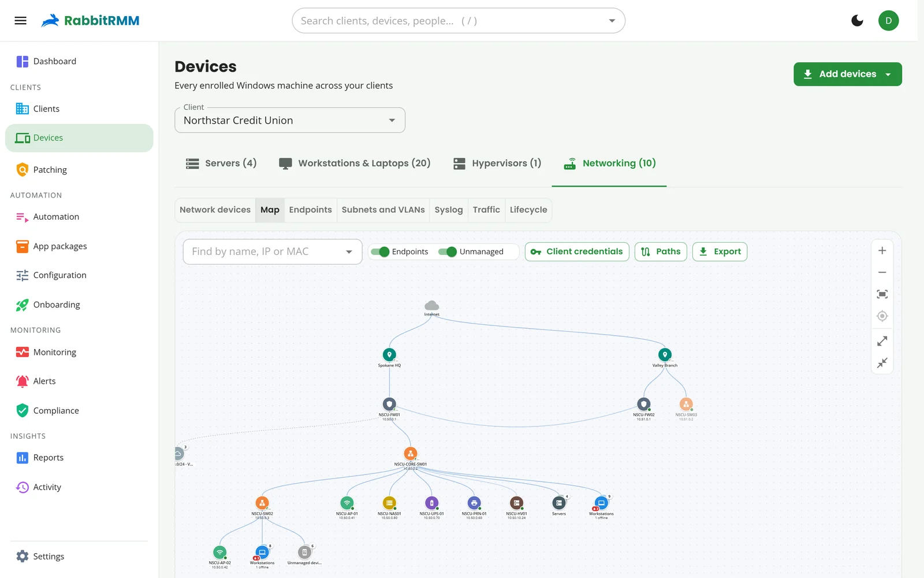Viewport: 924px width, 578px height.
Task: Select the NSCU-UPS-01 battery node
Action: [x=432, y=503]
